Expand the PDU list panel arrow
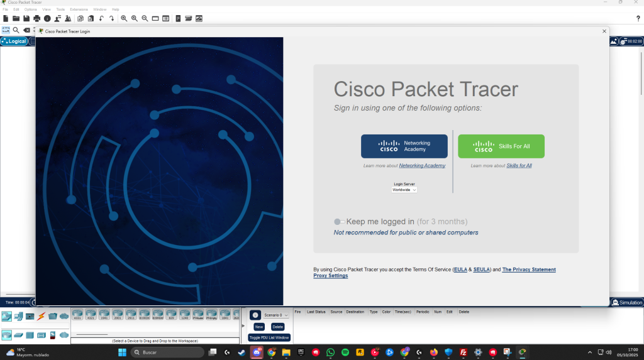644x360 pixels. [x=243, y=325]
